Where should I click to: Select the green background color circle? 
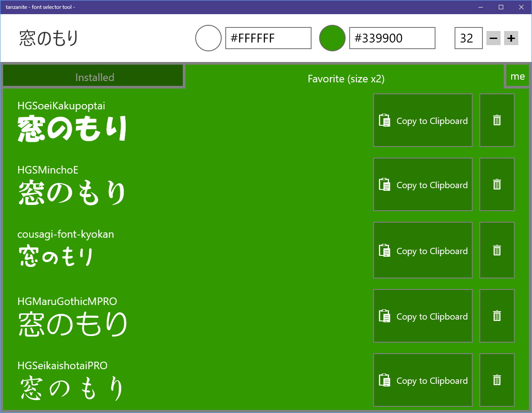point(332,38)
